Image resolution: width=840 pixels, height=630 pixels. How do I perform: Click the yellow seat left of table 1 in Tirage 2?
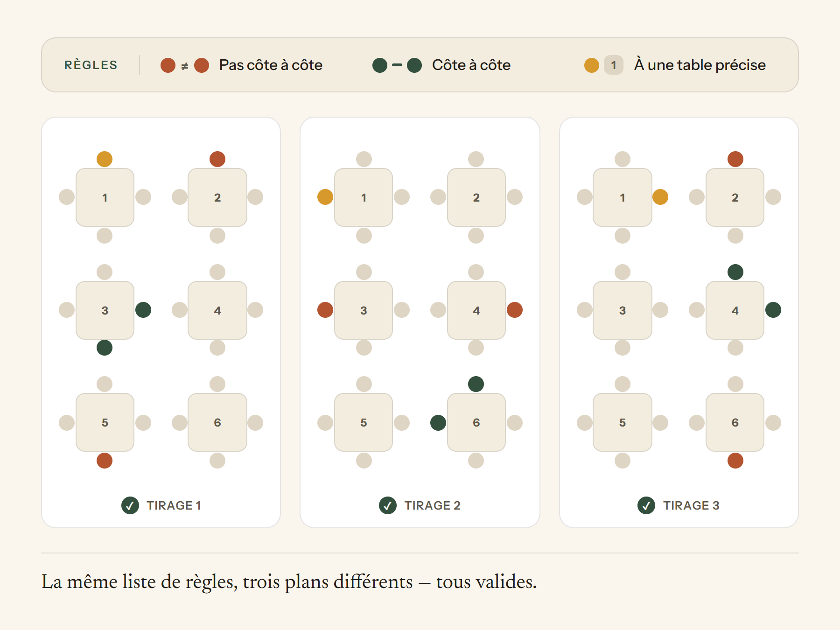(325, 197)
